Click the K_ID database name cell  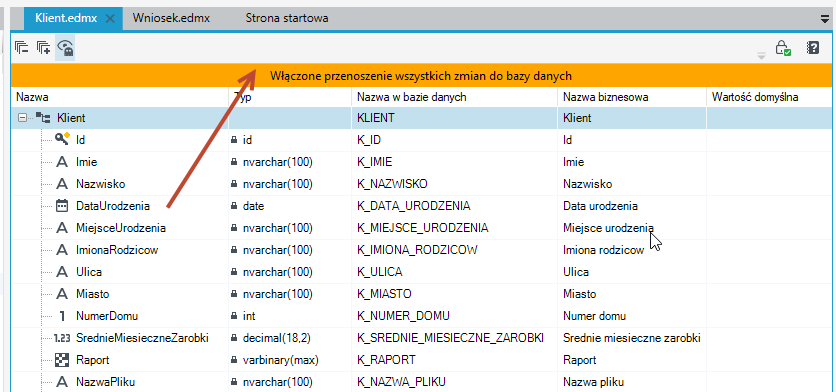pyautogui.click(x=455, y=140)
